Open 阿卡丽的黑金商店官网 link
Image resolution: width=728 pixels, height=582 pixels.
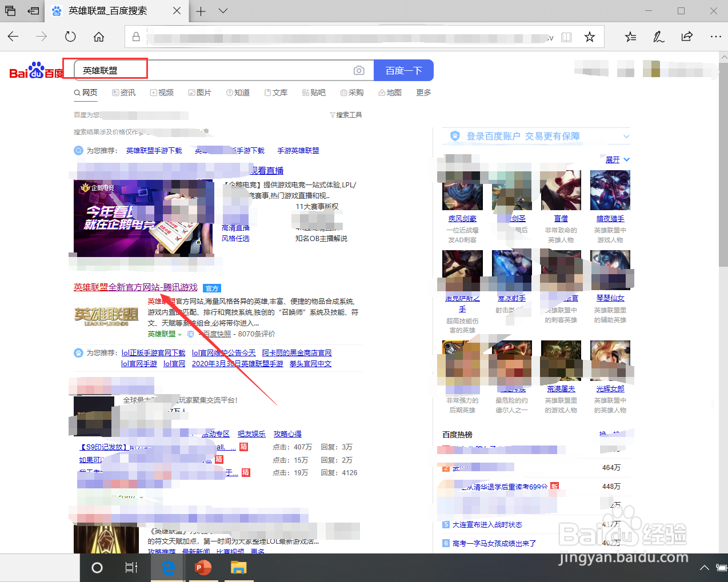[x=297, y=353]
